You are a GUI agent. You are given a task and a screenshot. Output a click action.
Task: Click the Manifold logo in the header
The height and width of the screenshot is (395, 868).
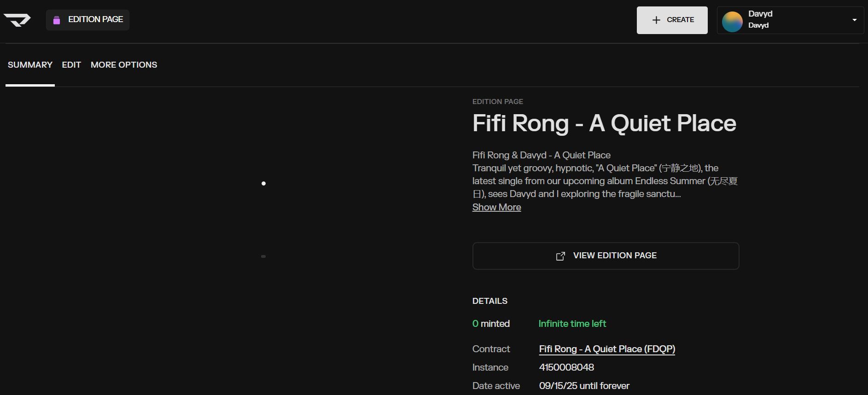(x=17, y=20)
